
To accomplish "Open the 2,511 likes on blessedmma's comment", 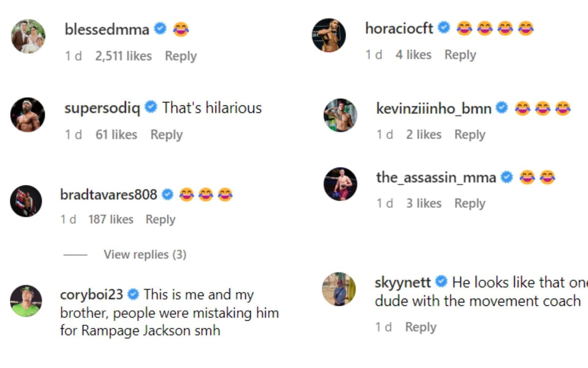I will (x=122, y=56).
